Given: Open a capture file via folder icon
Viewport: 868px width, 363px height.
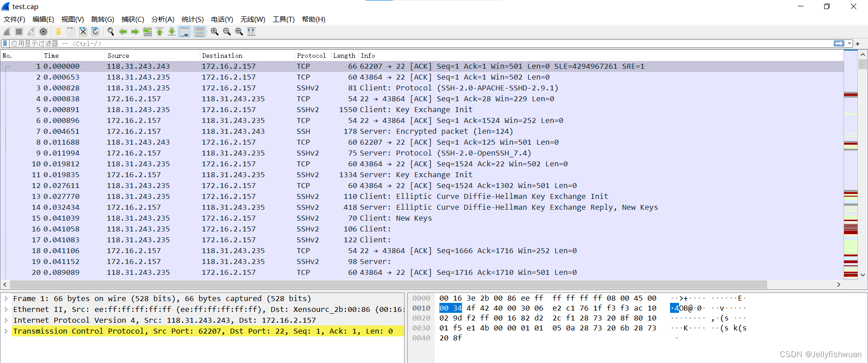Looking at the screenshot, I should [58, 32].
